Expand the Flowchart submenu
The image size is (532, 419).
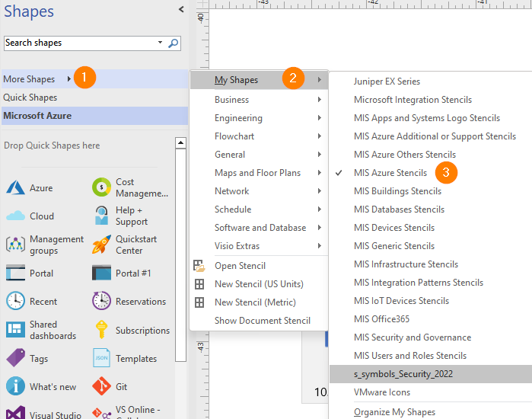pos(319,136)
